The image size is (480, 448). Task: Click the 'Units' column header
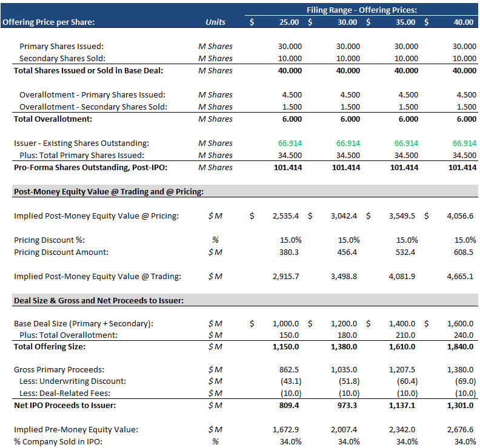215,22
